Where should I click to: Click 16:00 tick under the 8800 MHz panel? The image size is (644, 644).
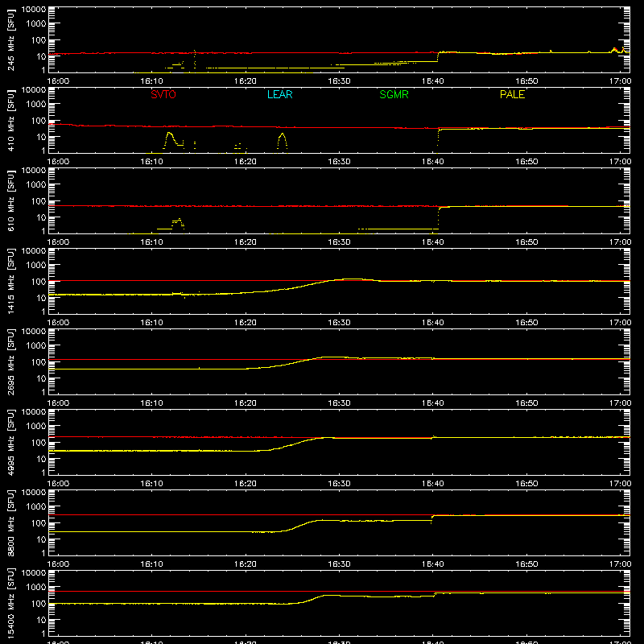pos(58,564)
